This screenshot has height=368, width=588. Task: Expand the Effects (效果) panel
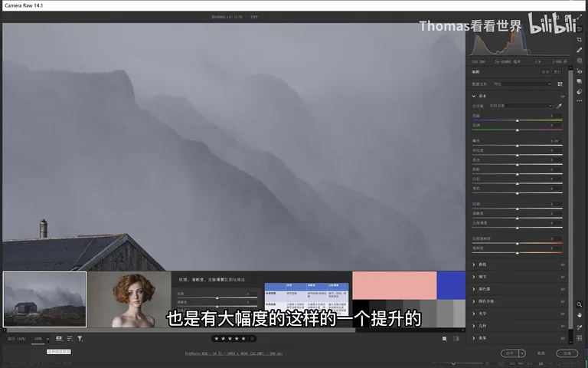tap(474, 338)
